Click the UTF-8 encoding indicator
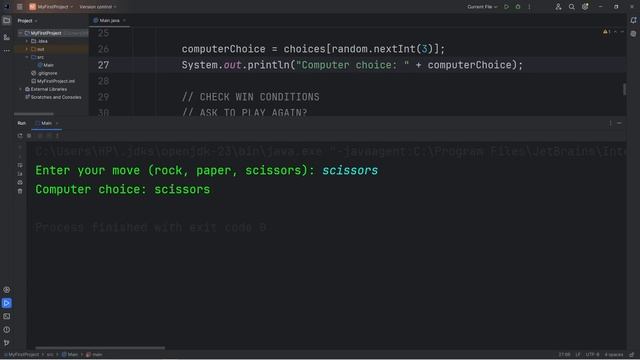 (592, 355)
